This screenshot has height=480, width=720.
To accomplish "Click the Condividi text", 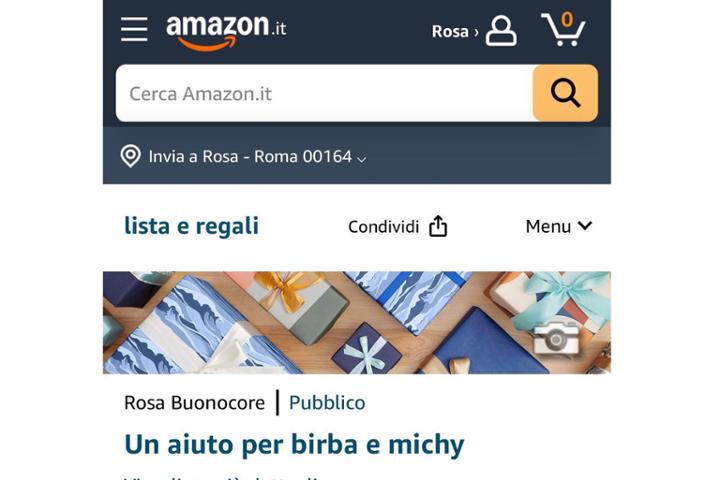I will [x=383, y=226].
